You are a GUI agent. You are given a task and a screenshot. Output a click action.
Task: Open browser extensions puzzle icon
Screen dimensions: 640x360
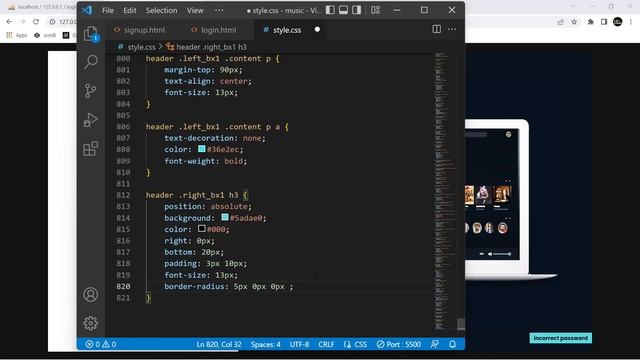click(591, 22)
